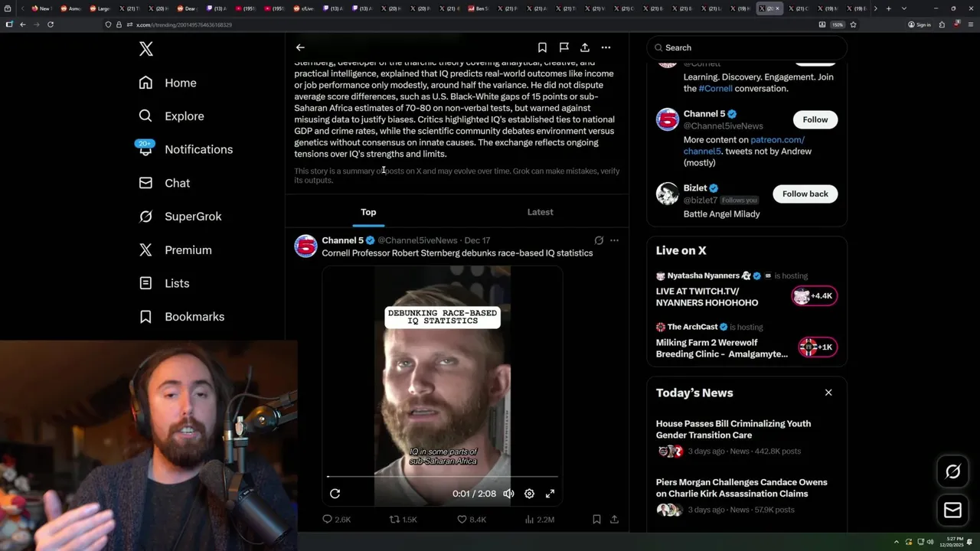
Task: Follow Channel 5
Action: 815,119
